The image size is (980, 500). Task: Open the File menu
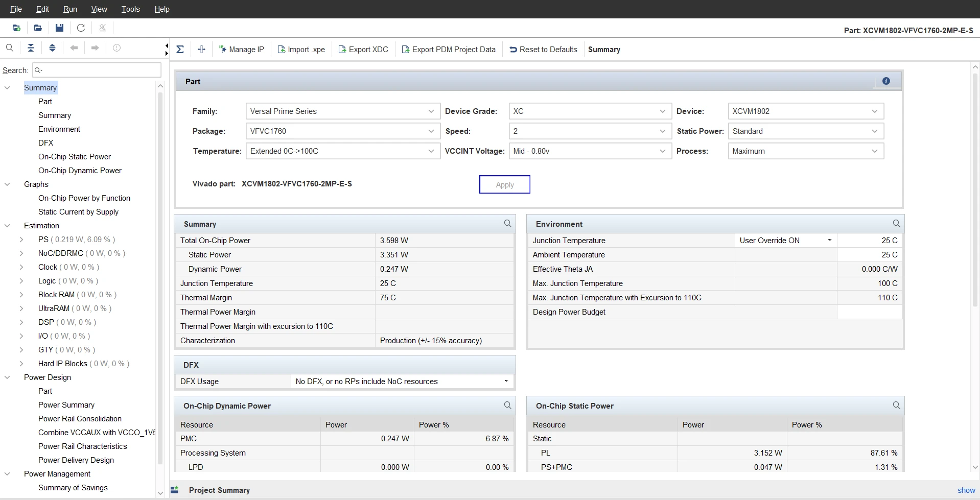[16, 9]
